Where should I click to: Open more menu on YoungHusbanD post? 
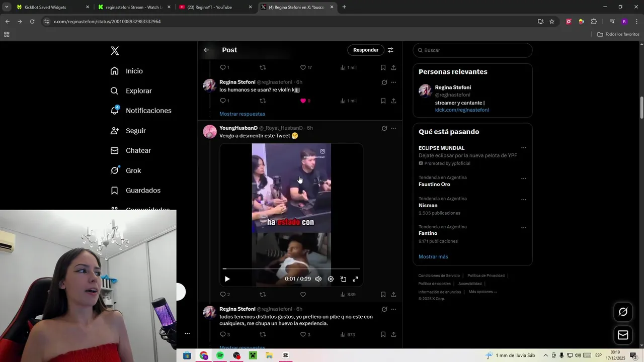click(x=393, y=128)
